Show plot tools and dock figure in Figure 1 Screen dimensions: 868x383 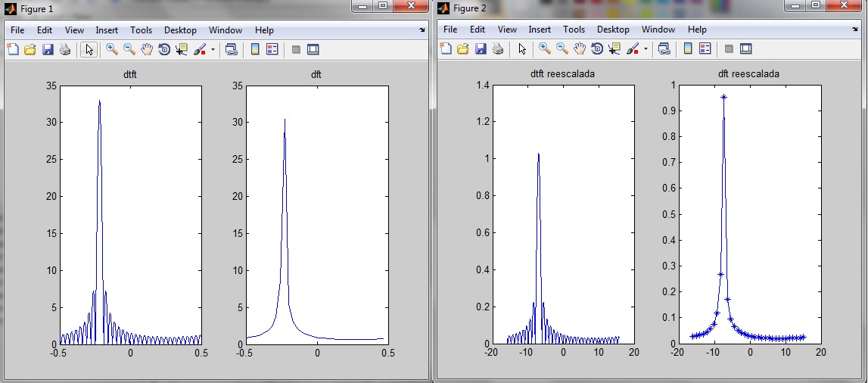tap(313, 49)
